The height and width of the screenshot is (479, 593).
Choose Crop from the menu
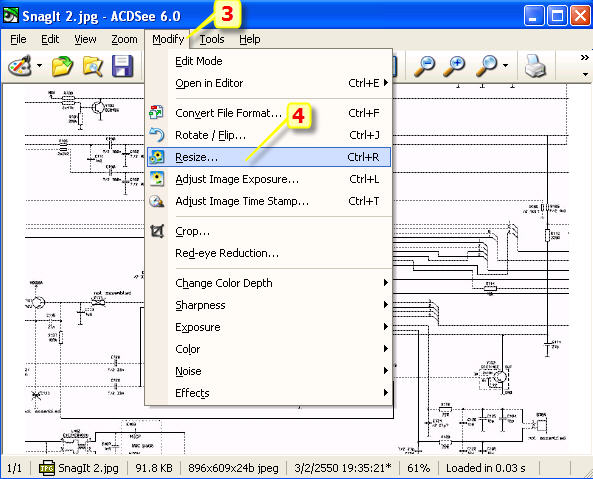click(269, 231)
